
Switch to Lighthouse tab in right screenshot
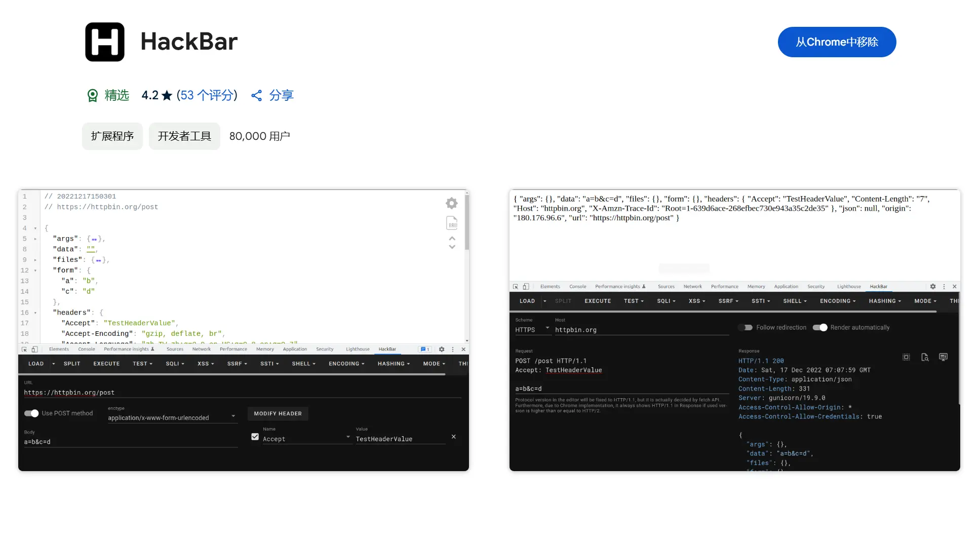(849, 287)
